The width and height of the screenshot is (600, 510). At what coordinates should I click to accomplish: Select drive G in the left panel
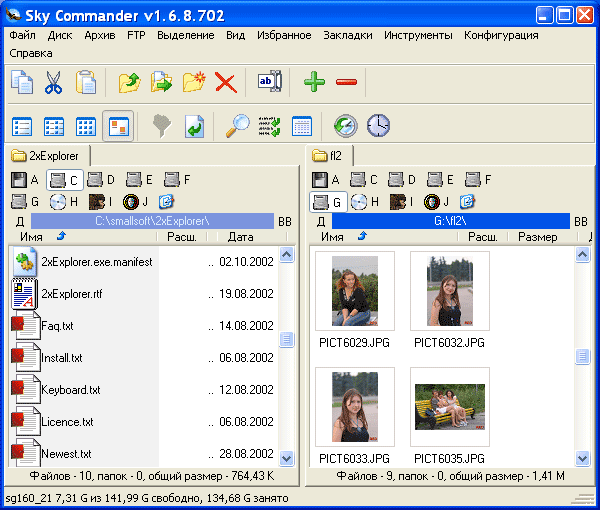pos(24,202)
